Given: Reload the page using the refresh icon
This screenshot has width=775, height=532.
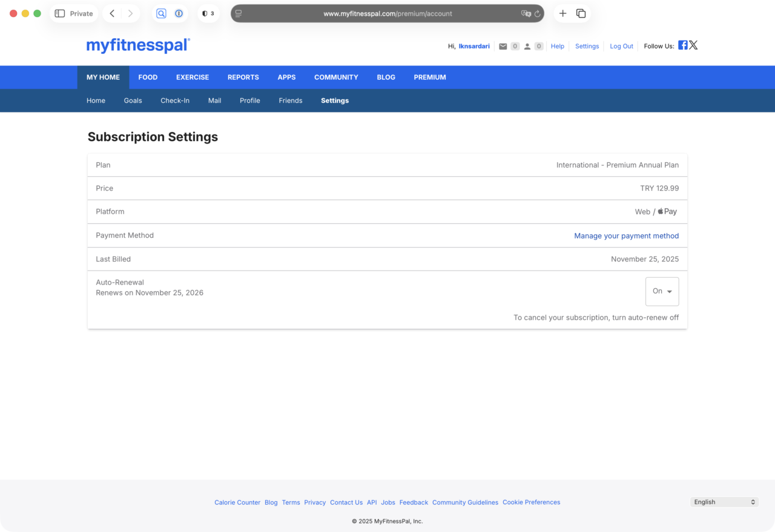Looking at the screenshot, I should click(537, 13).
